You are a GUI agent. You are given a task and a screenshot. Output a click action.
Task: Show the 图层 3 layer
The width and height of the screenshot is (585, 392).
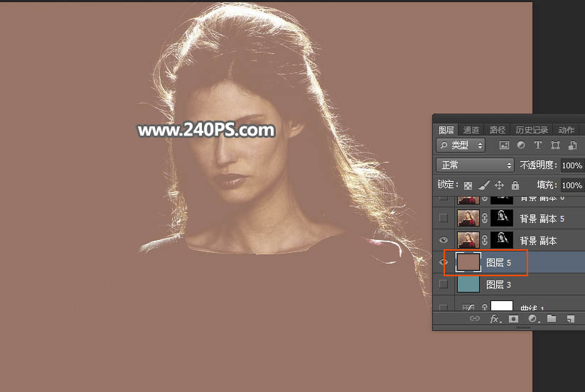444,284
